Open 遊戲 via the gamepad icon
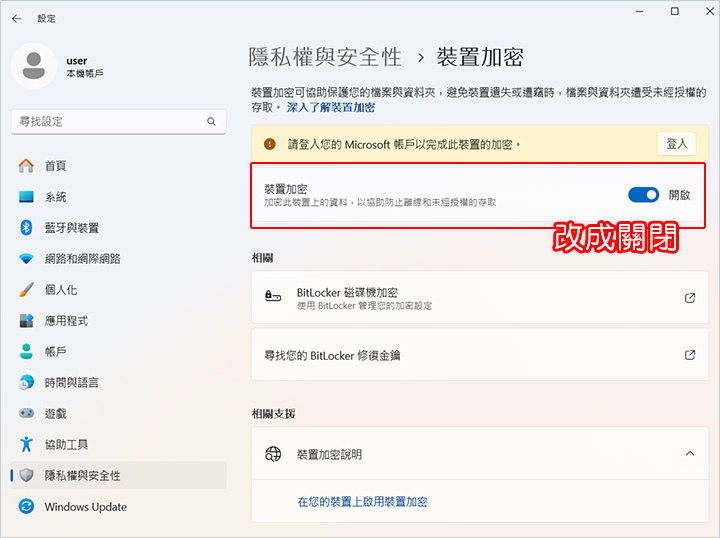 26,413
